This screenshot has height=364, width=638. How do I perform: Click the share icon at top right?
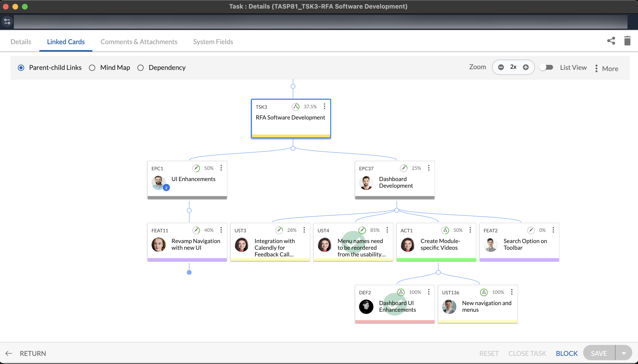(x=611, y=41)
